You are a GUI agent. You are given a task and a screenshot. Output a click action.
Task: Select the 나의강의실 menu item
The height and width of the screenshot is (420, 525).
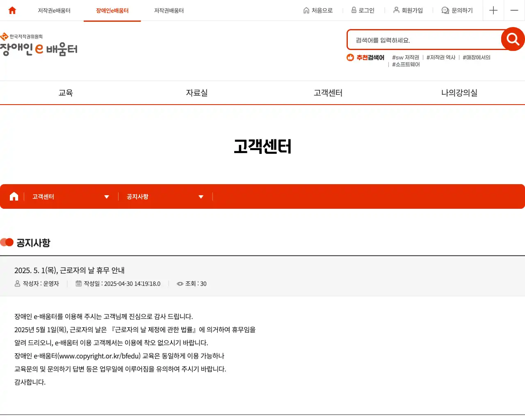click(459, 93)
